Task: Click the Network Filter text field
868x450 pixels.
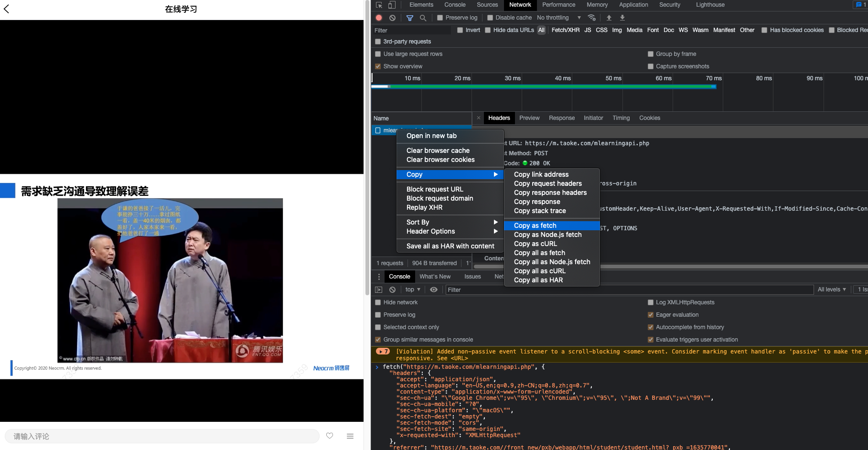Action: (x=412, y=30)
